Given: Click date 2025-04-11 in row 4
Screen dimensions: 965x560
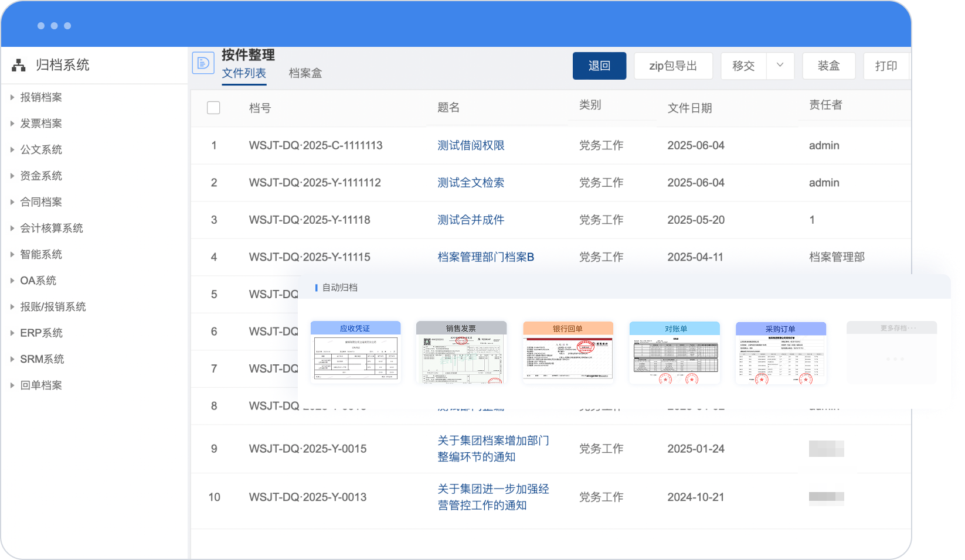Looking at the screenshot, I should click(x=695, y=257).
